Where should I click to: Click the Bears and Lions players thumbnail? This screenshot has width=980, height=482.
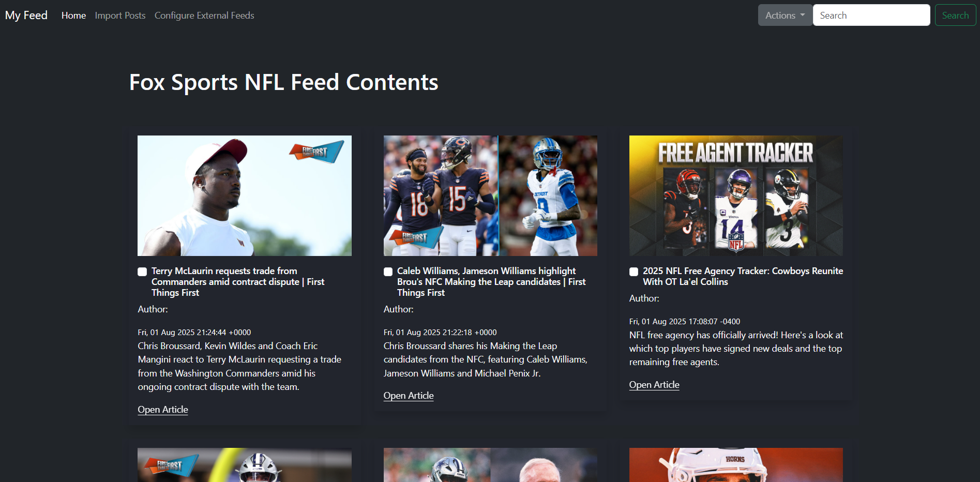(490, 195)
